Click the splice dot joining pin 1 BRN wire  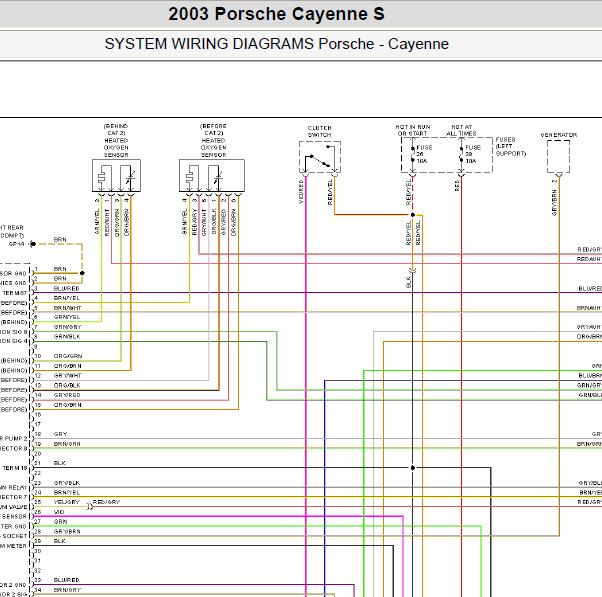(x=82, y=273)
